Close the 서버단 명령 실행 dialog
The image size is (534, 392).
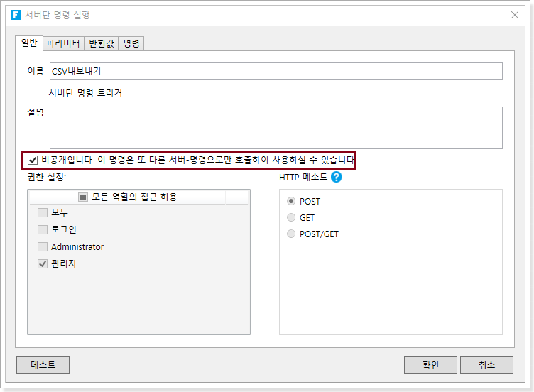pos(516,15)
